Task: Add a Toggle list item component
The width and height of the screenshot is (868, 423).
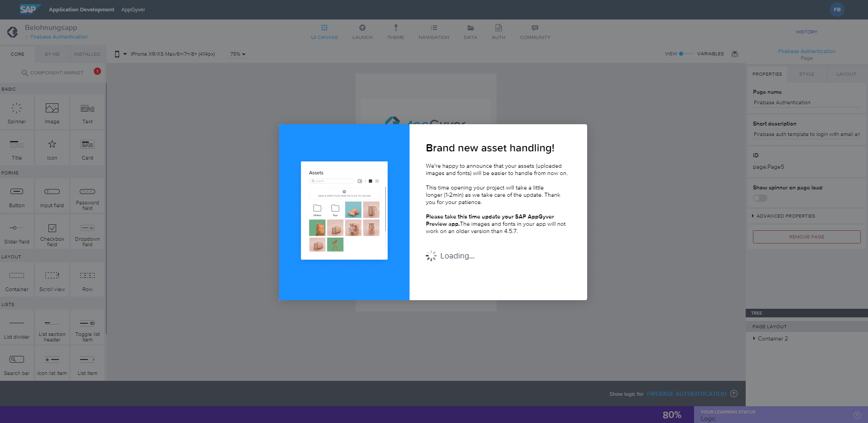Action: point(87,328)
